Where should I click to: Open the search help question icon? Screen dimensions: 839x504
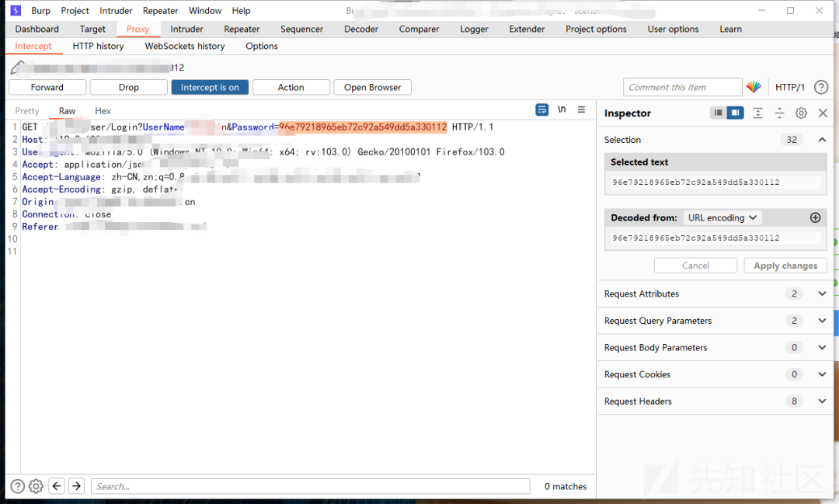[18, 486]
